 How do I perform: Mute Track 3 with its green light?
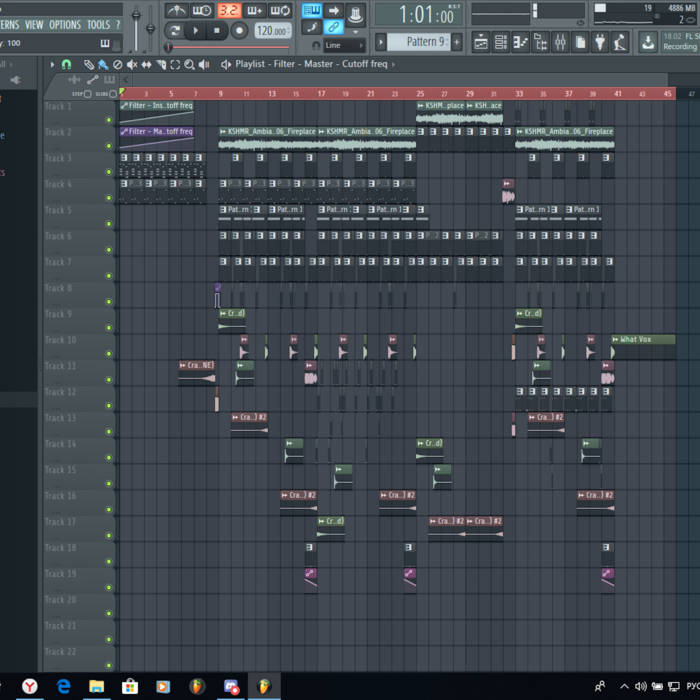click(109, 172)
